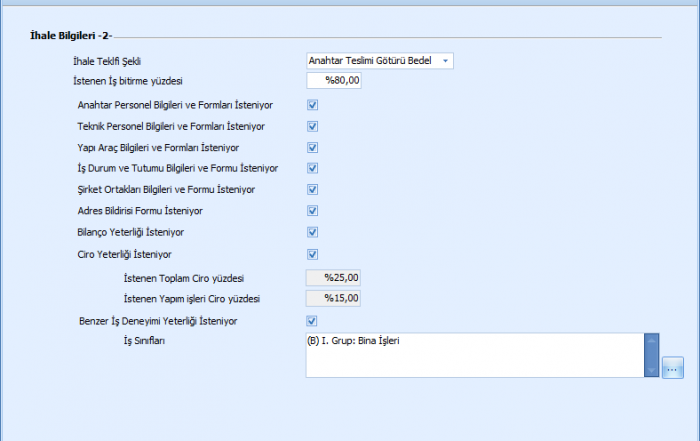Select the '(B) I. Grup: Bina İşleri' entry
This screenshot has width=700, height=441.
(x=361, y=341)
